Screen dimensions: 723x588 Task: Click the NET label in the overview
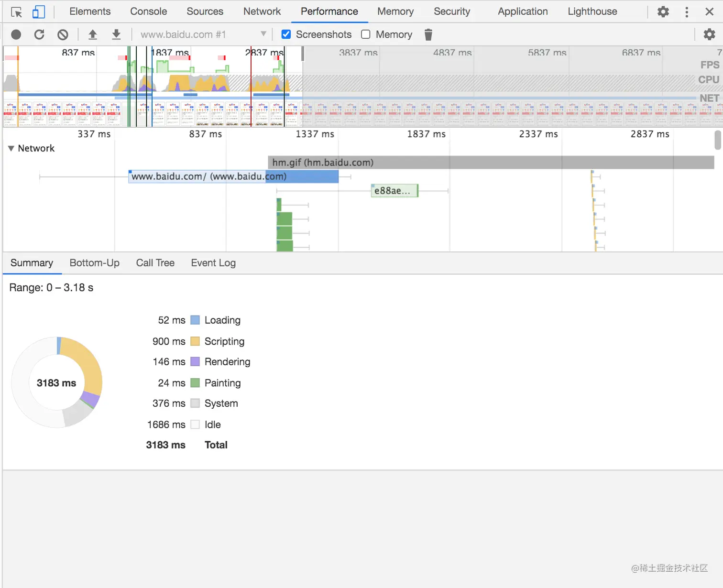click(710, 98)
